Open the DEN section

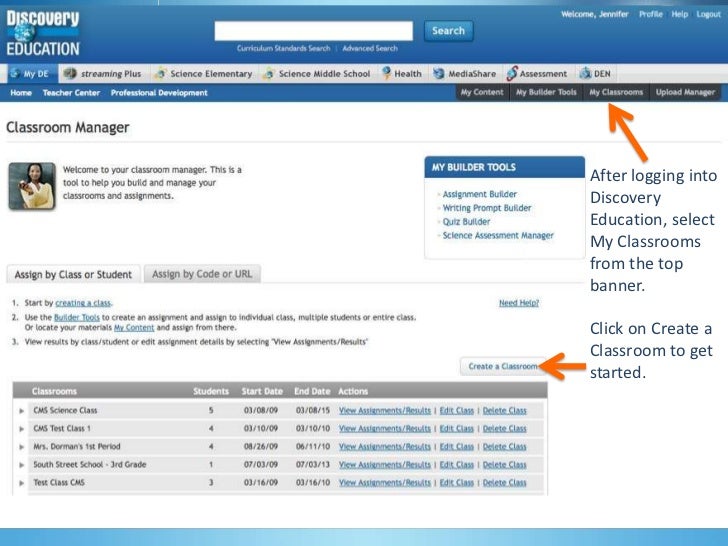[x=595, y=73]
